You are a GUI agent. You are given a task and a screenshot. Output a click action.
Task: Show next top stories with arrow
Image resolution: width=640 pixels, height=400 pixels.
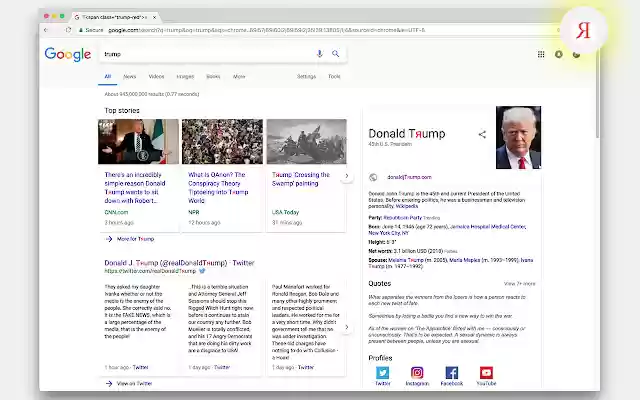coord(347,176)
